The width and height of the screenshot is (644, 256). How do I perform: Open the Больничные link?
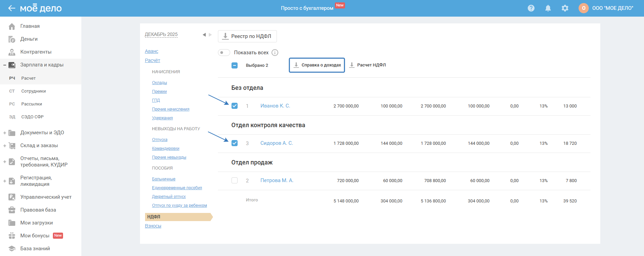pos(164,179)
